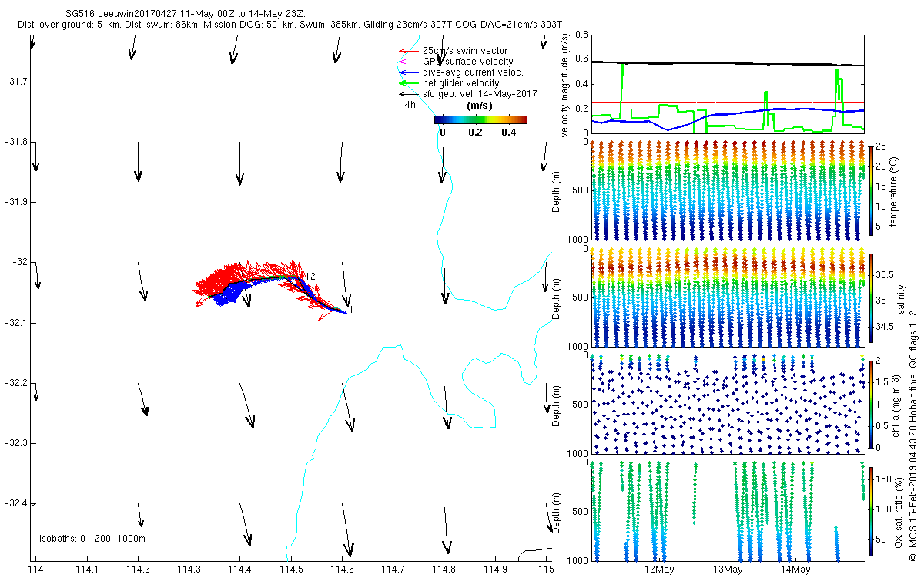Click the 'isobaths: 0 200 1000m' note
This screenshot has height=578, width=924.
point(92,538)
